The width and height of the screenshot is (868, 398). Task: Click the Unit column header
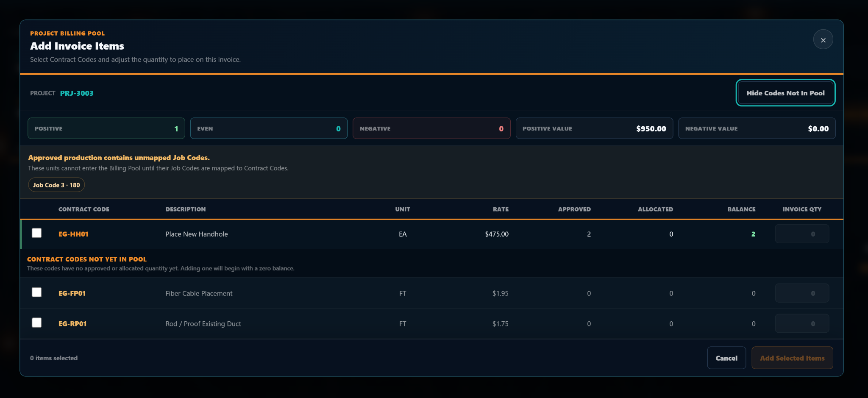(x=403, y=209)
